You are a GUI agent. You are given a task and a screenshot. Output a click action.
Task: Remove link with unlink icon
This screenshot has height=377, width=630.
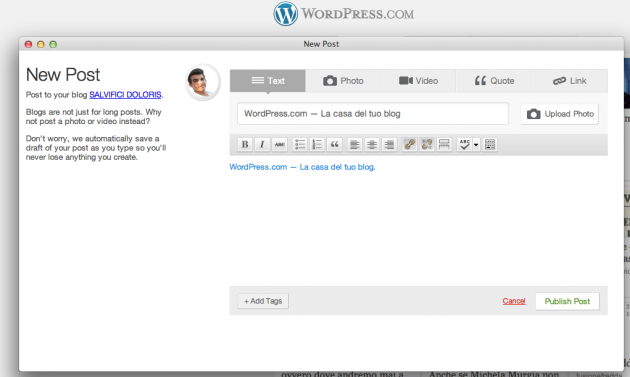pyautogui.click(x=427, y=144)
